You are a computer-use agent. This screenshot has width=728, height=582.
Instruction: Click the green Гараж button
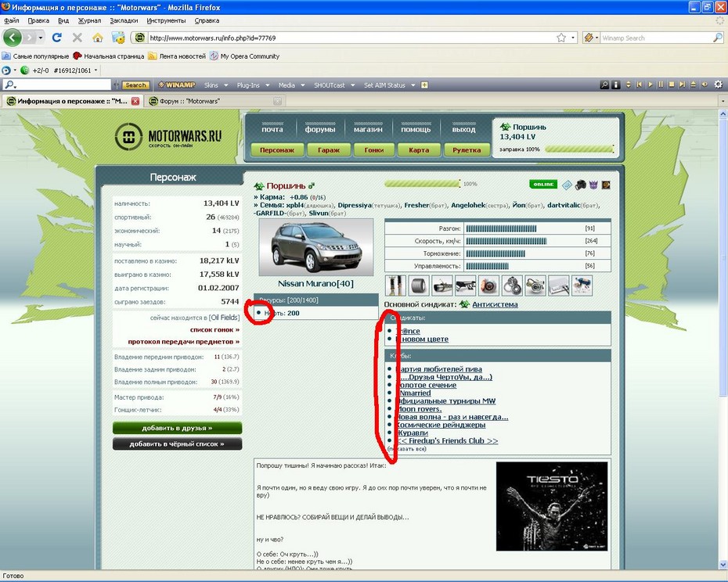(328, 150)
